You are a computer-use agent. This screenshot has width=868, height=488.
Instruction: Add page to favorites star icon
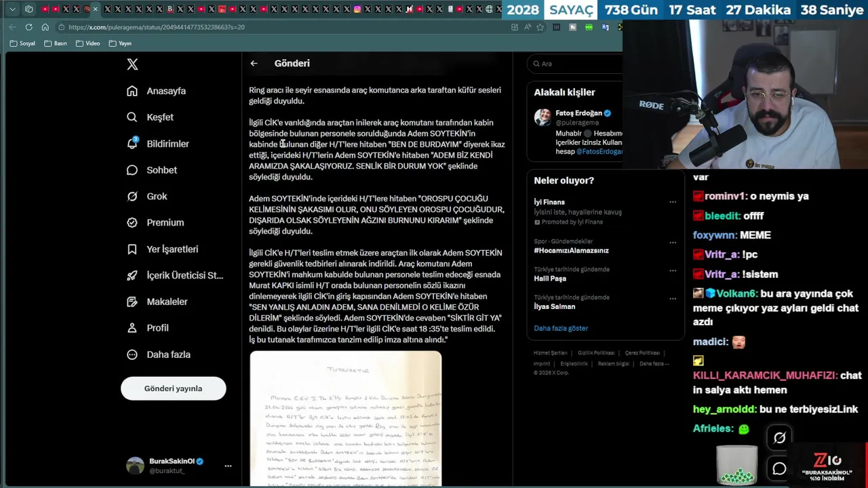(540, 27)
